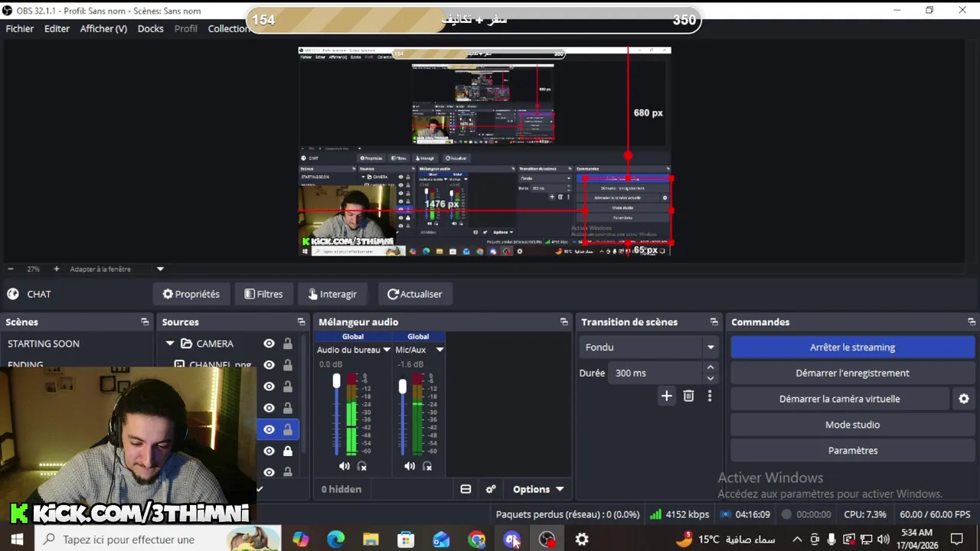
Task: Show hidden system tray icons chevron
Action: point(796,540)
